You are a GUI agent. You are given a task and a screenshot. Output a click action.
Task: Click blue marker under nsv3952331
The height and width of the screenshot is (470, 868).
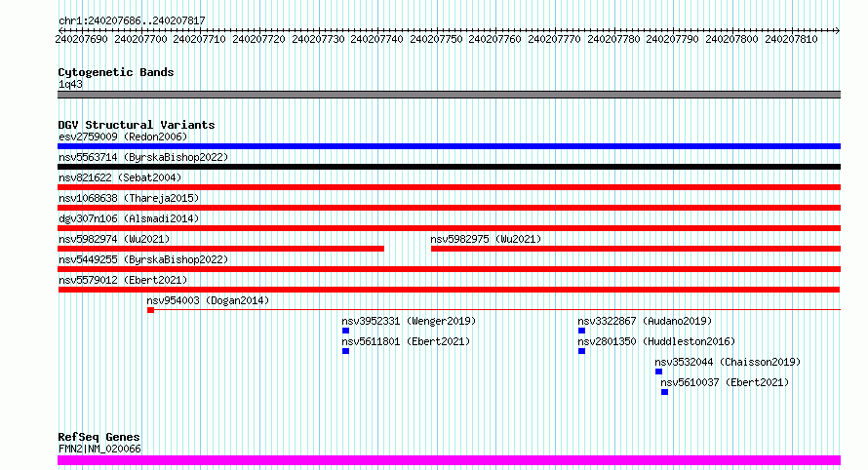point(346,331)
